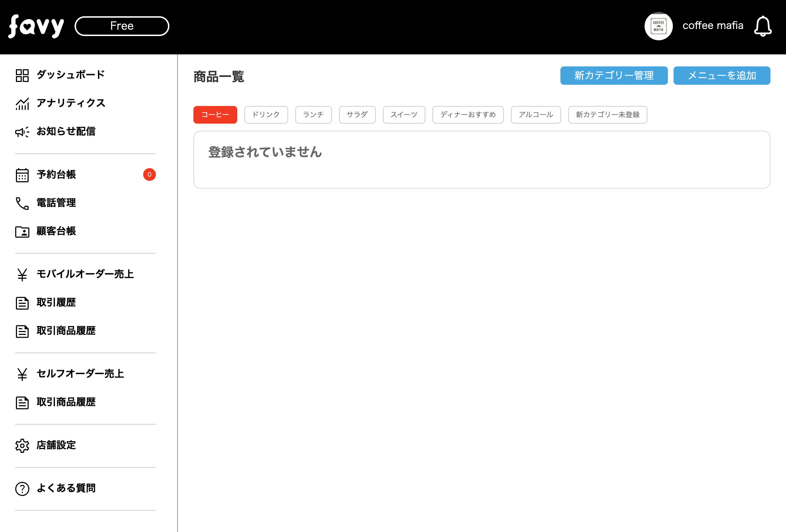Click the メニューを追加 button

[722, 76]
